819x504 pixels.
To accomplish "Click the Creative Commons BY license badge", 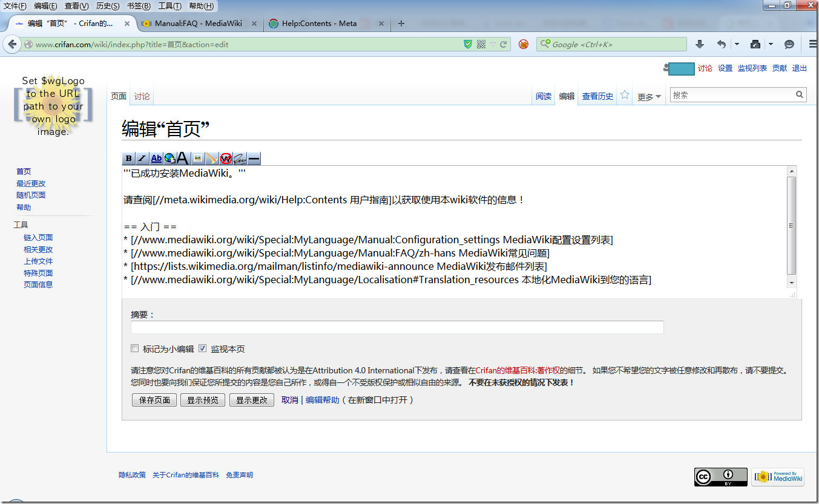I will coord(721,477).
